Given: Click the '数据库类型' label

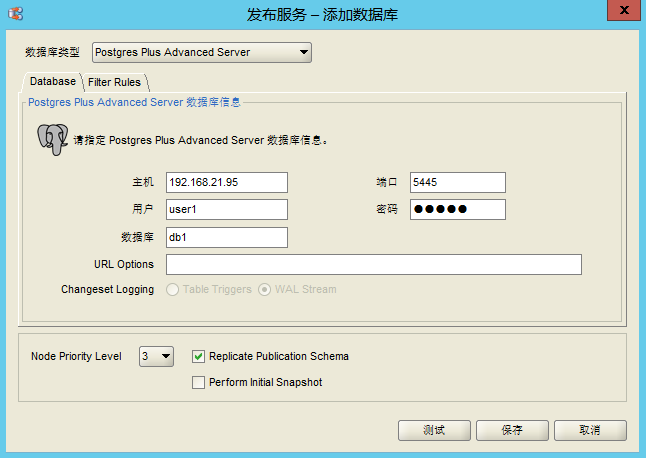Looking at the screenshot, I should (x=52, y=52).
